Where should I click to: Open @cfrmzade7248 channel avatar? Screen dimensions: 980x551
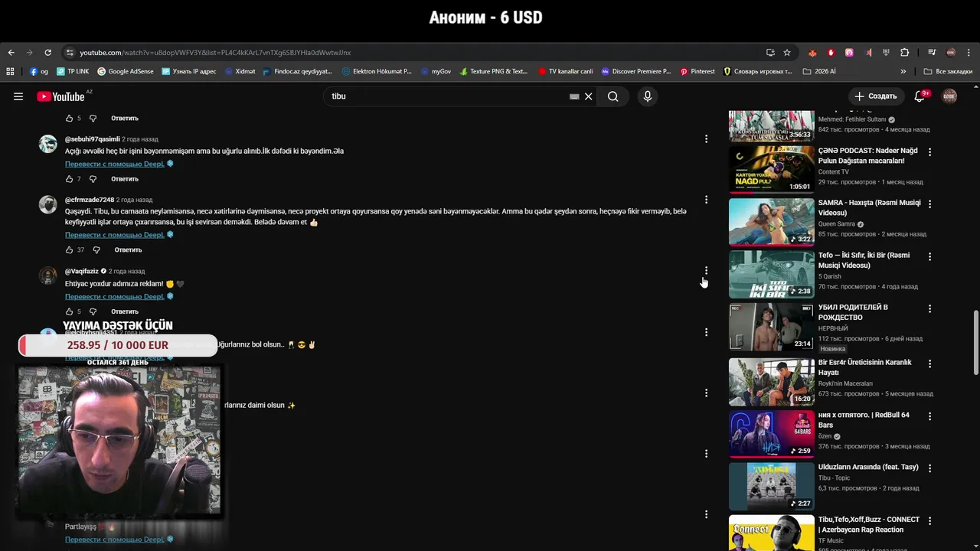point(48,204)
